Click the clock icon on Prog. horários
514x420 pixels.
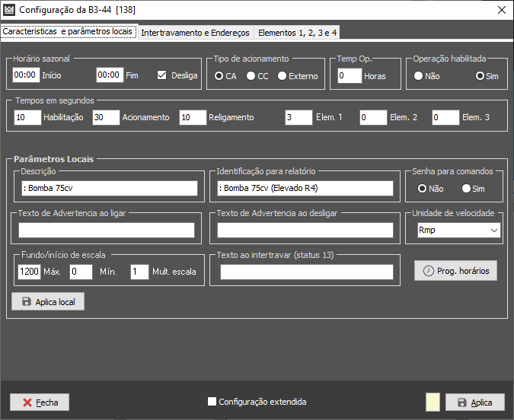tap(429, 271)
